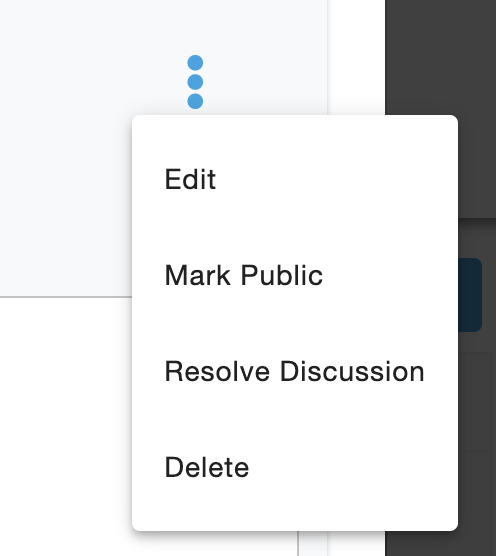Image resolution: width=496 pixels, height=556 pixels.
Task: Click the top dot of the kebab icon
Action: 195,63
